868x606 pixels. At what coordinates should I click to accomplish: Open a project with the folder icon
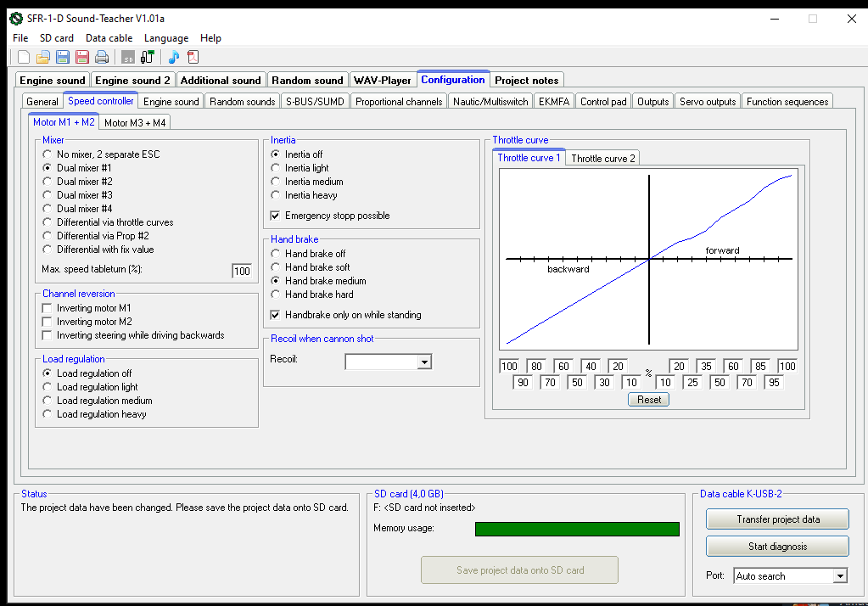pyautogui.click(x=43, y=57)
